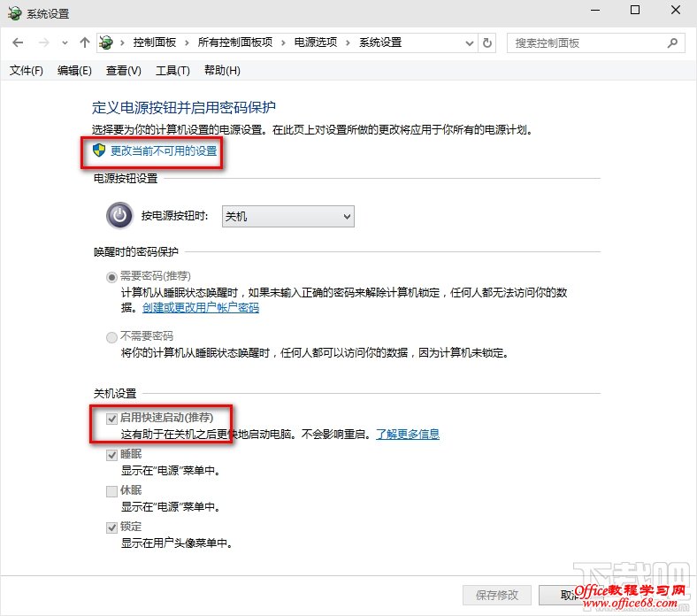Minimize the 系统设置 window
The width and height of the screenshot is (697, 616).
pyautogui.click(x=595, y=11)
